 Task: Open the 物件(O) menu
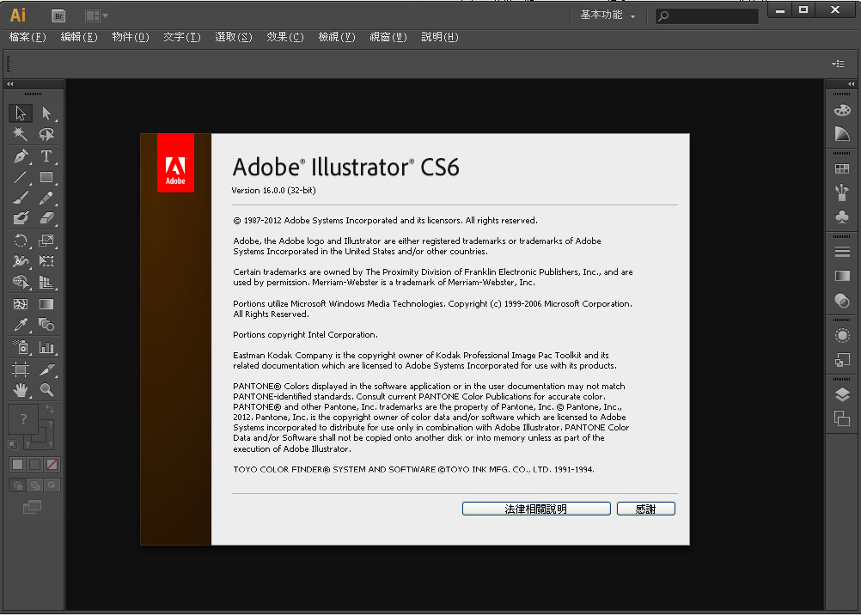[131, 37]
